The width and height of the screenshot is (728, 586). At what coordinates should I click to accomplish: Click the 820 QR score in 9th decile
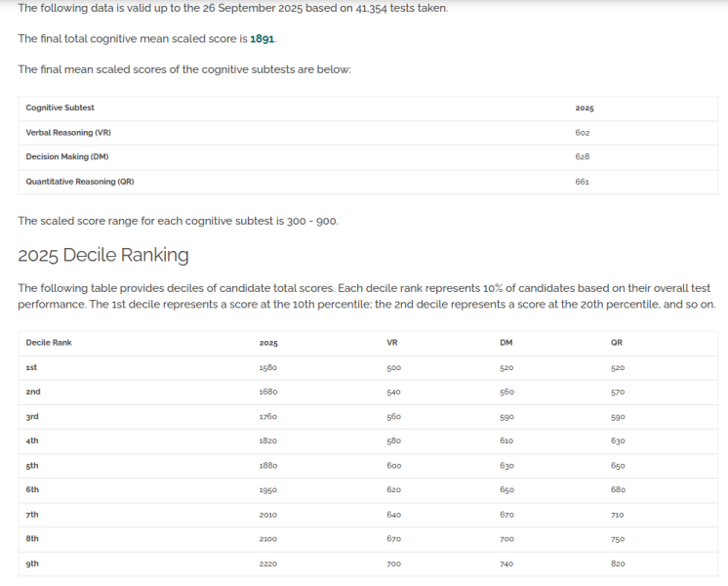point(618,564)
